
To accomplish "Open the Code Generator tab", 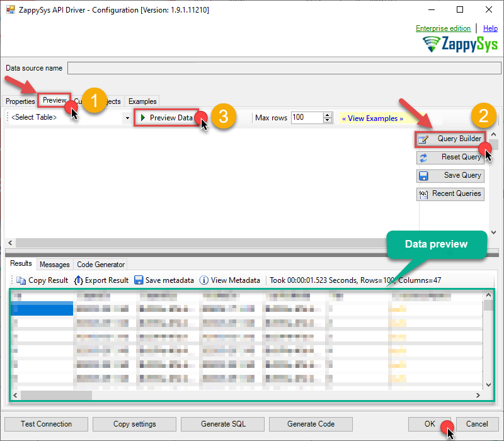I will pyautogui.click(x=101, y=265).
